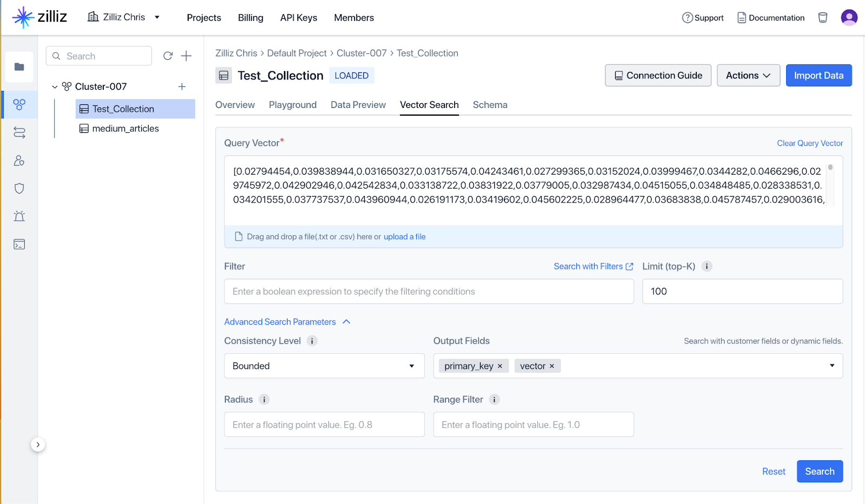Open the Billing menu item
Screen dimensions: 865x504
pyautogui.click(x=250, y=17)
